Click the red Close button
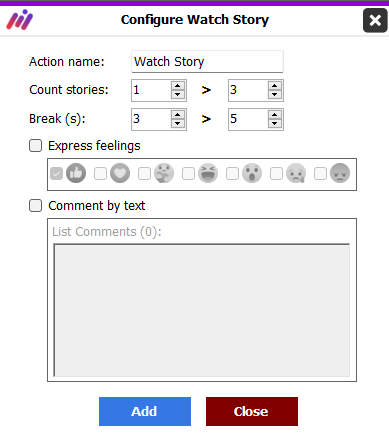389x434 pixels. [x=252, y=411]
